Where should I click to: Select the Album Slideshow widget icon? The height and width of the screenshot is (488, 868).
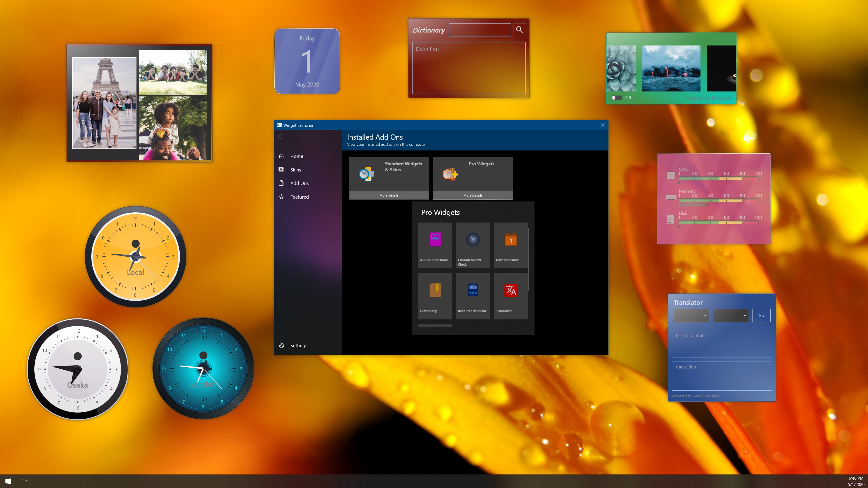(435, 240)
